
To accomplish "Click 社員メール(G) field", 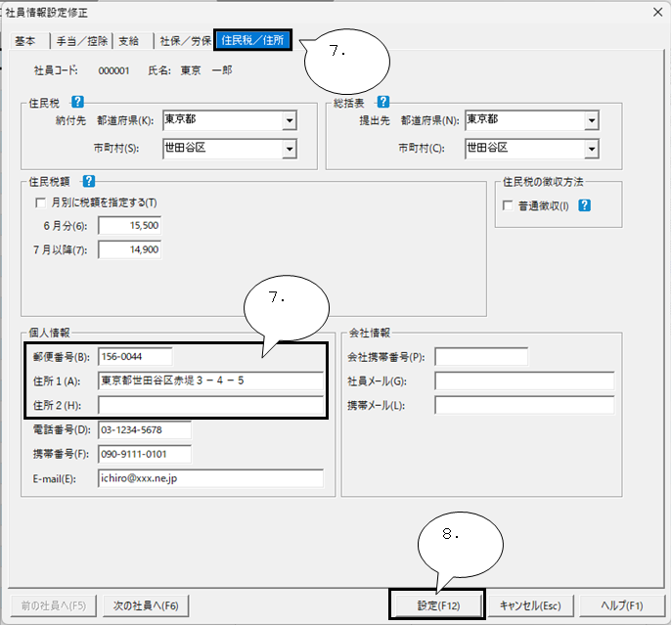I will coord(524,380).
